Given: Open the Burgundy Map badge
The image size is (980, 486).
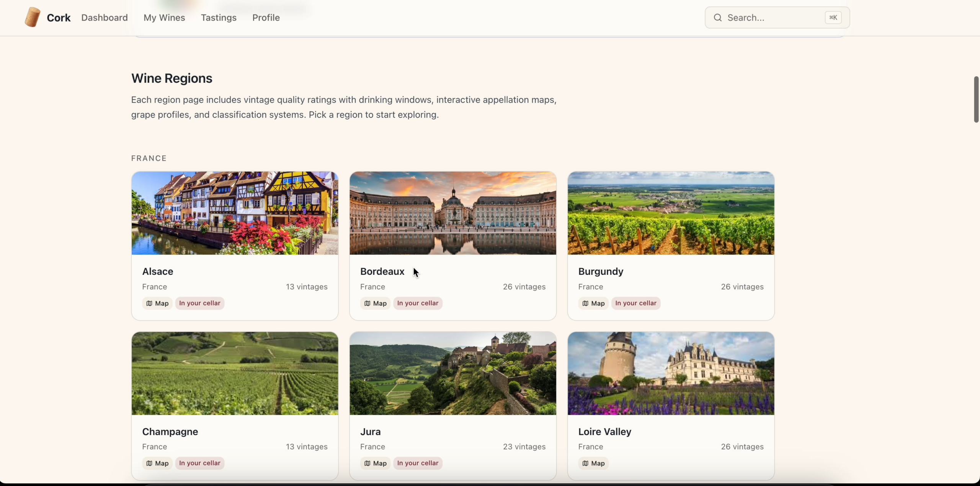Looking at the screenshot, I should 593,303.
